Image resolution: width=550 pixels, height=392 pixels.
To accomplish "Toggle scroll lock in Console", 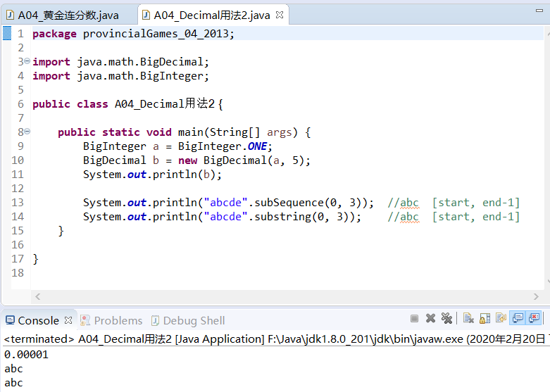I will [485, 318].
